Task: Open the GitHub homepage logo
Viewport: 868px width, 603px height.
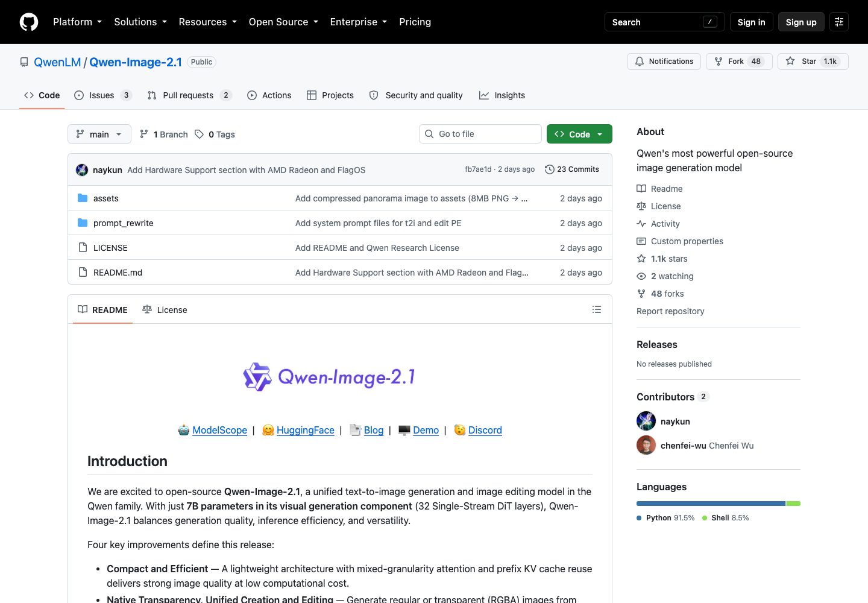Action: [x=29, y=22]
